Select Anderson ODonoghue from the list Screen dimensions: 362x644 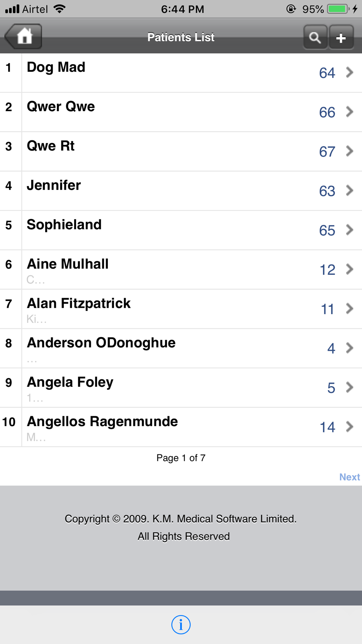click(x=101, y=343)
